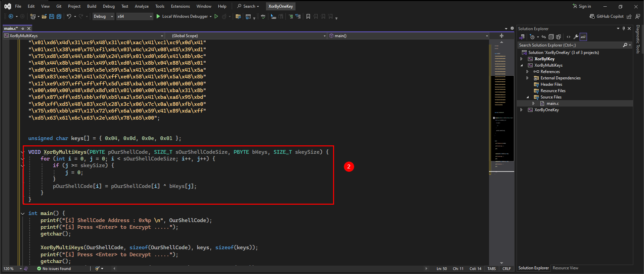Open the Analyze menu
Image resolution: width=644 pixels, height=274 pixels.
[x=142, y=6]
